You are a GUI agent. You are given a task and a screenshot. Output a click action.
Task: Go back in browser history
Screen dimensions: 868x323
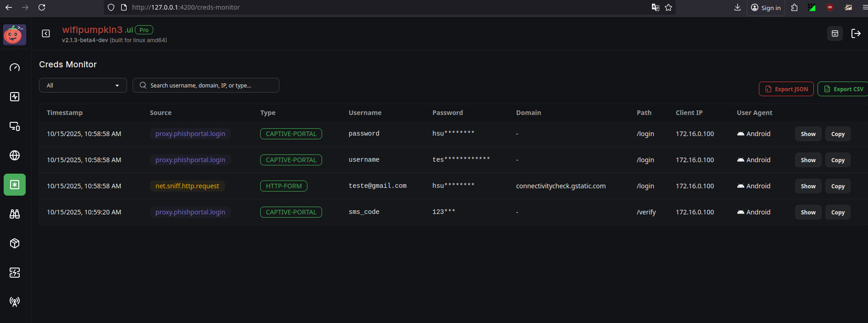click(9, 7)
